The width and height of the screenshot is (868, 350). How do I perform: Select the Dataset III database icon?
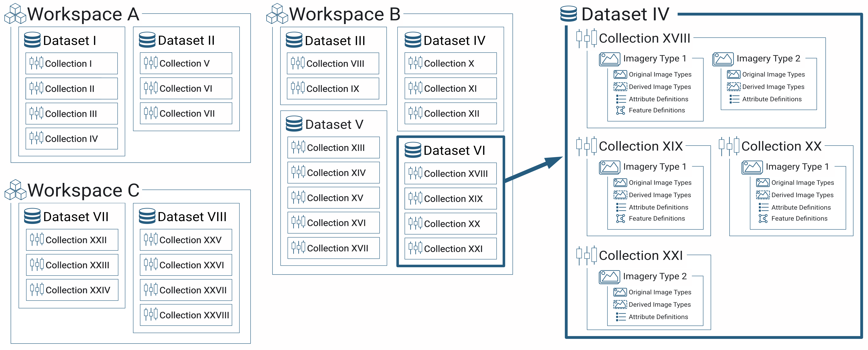pyautogui.click(x=294, y=40)
